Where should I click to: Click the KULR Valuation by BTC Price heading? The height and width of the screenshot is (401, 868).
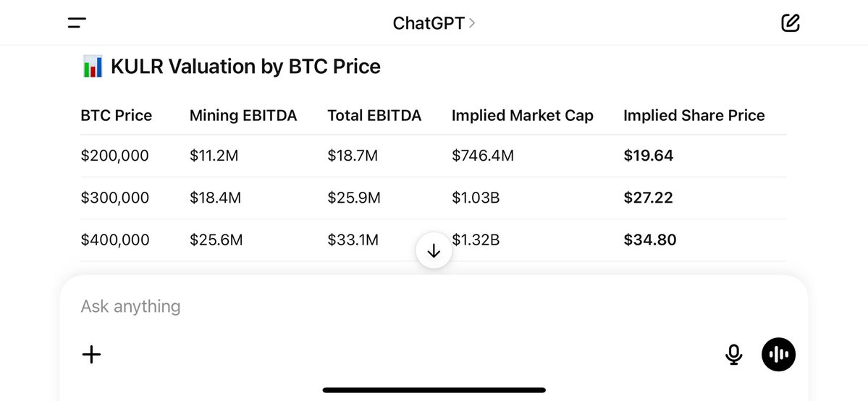click(x=245, y=67)
